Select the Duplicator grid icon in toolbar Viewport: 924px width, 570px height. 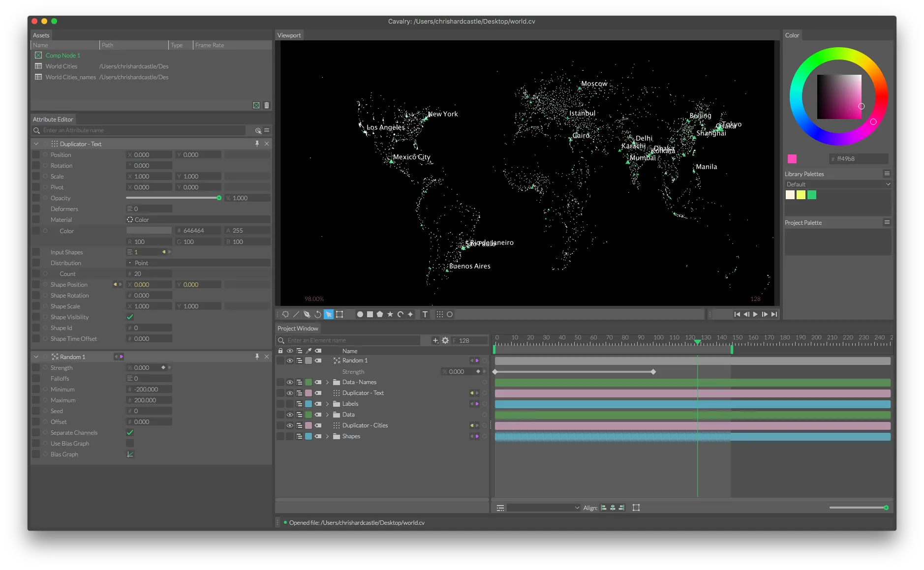[x=440, y=314]
